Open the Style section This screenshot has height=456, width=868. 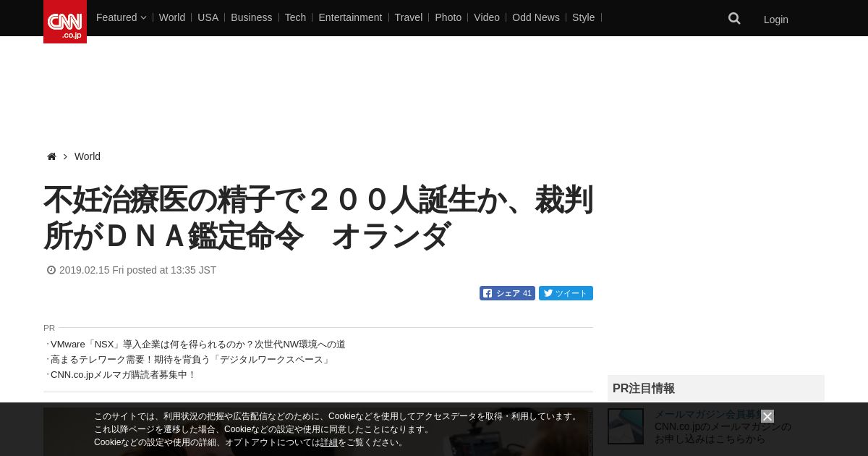coord(583,17)
